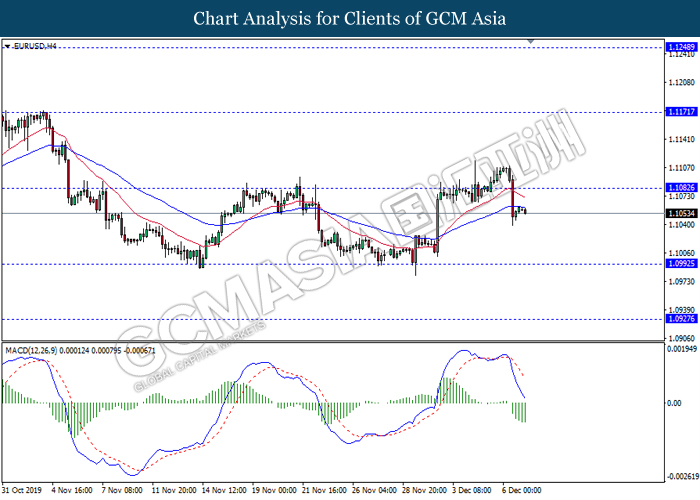Click the 14 Nov 12:00 time label
The width and height of the screenshot is (700, 500).
(x=224, y=490)
